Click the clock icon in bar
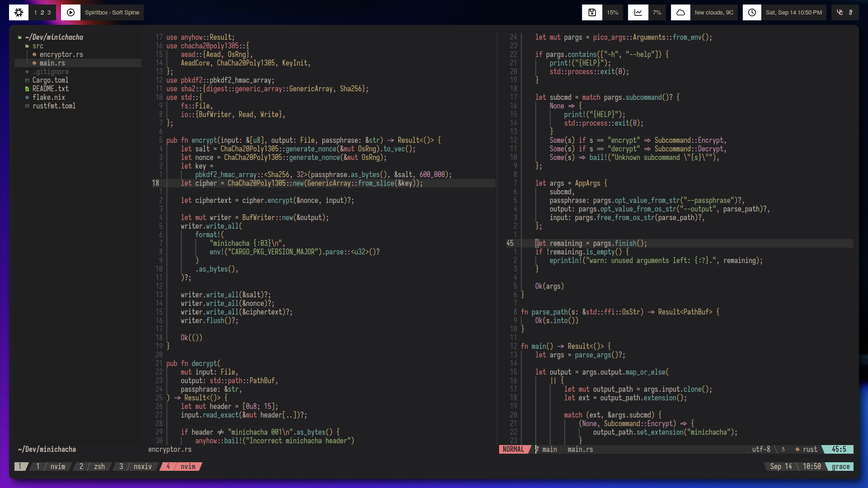The width and height of the screenshot is (868, 488). (752, 13)
